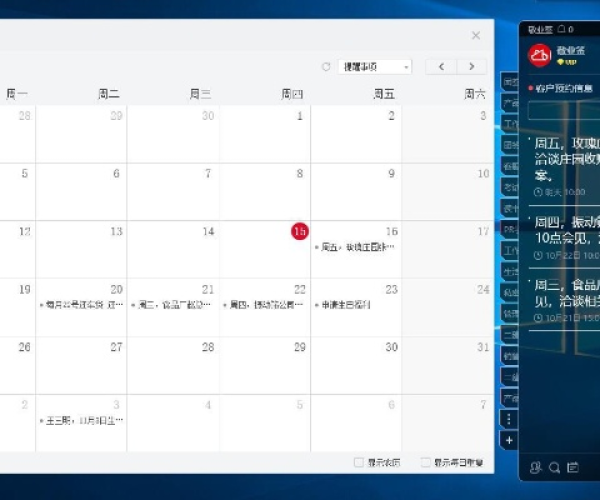
Task: Switch to the 考试 sidebar tab
Action: 510,187
